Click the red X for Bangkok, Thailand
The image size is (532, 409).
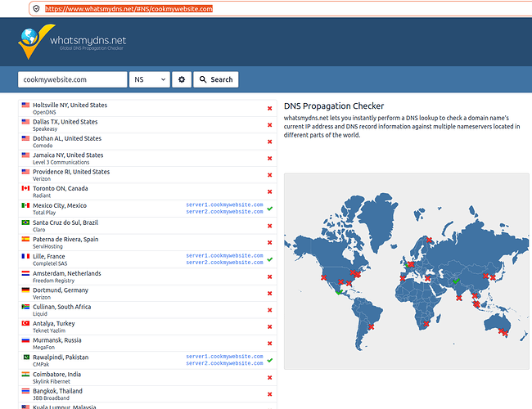click(270, 394)
